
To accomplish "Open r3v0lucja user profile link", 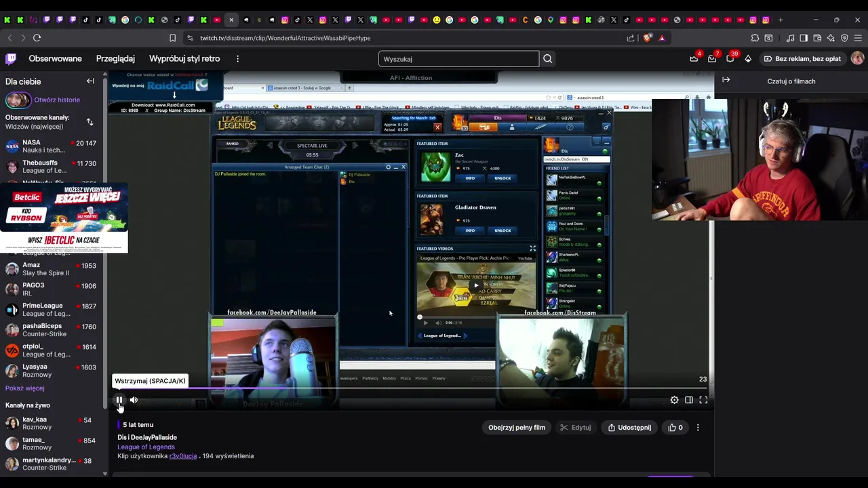I will (183, 456).
